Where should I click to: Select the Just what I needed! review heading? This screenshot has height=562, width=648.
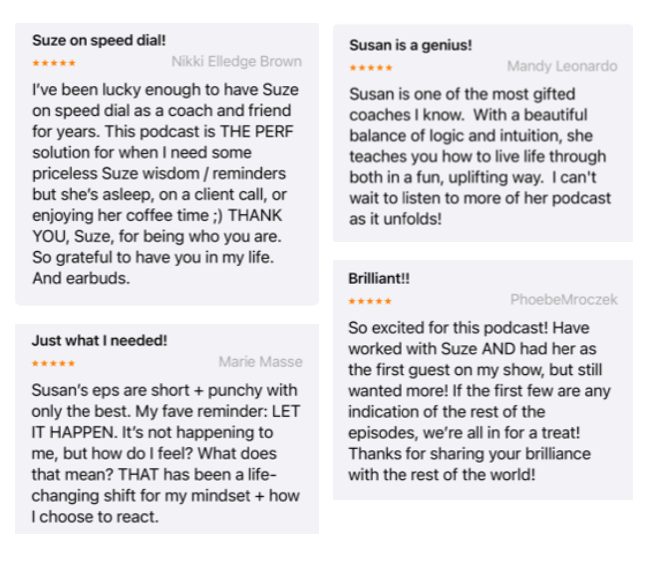100,341
